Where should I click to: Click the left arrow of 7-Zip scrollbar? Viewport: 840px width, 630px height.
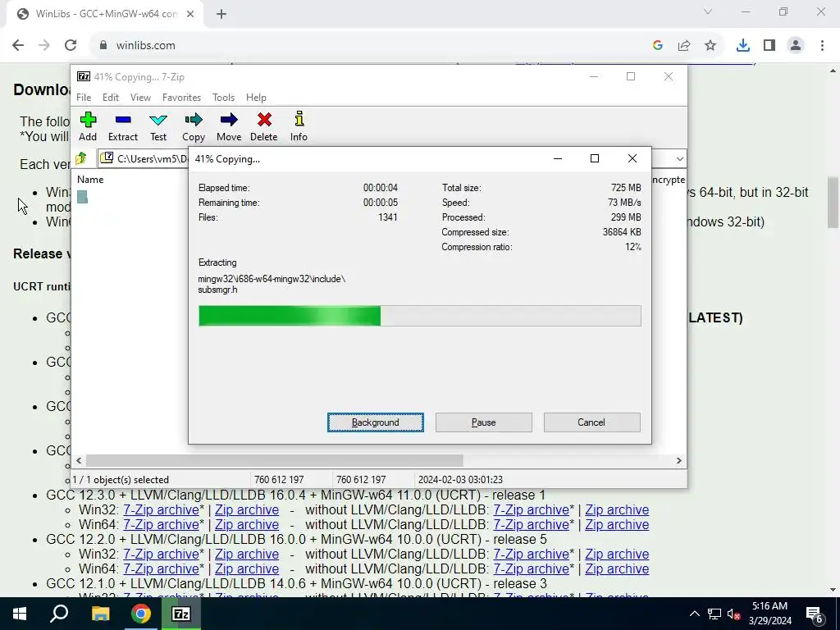pos(80,460)
